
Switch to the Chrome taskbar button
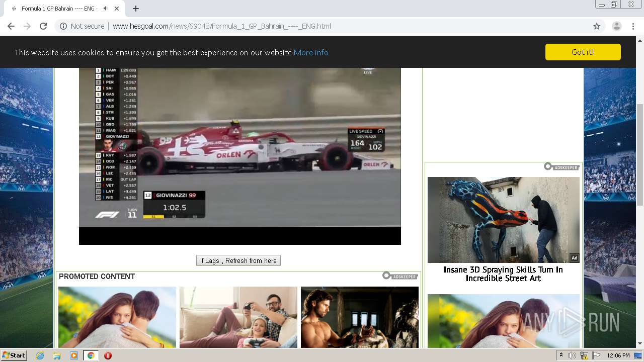click(x=91, y=355)
